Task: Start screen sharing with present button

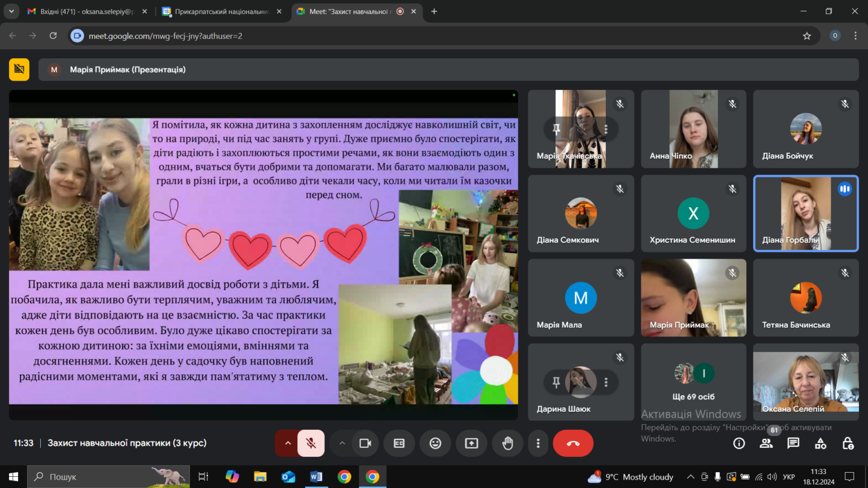Action: [x=471, y=443]
